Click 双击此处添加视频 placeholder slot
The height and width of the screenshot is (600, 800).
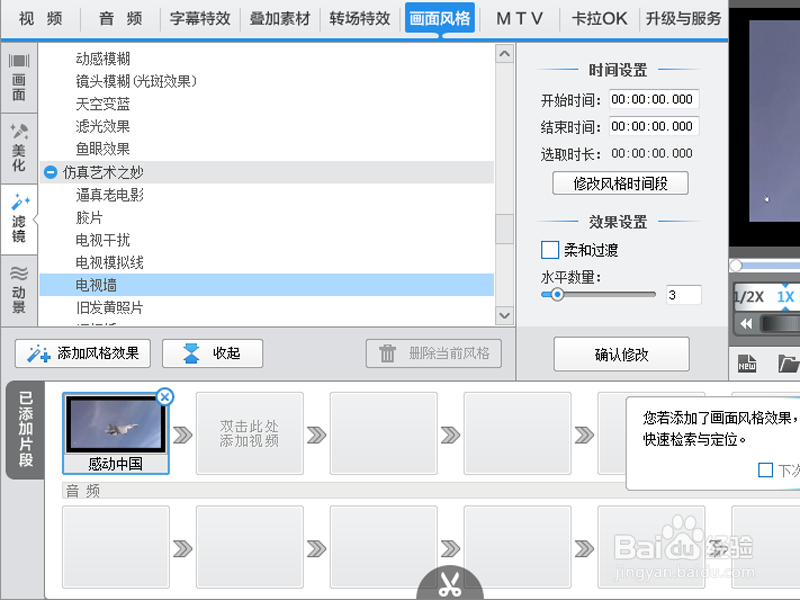coord(249,434)
